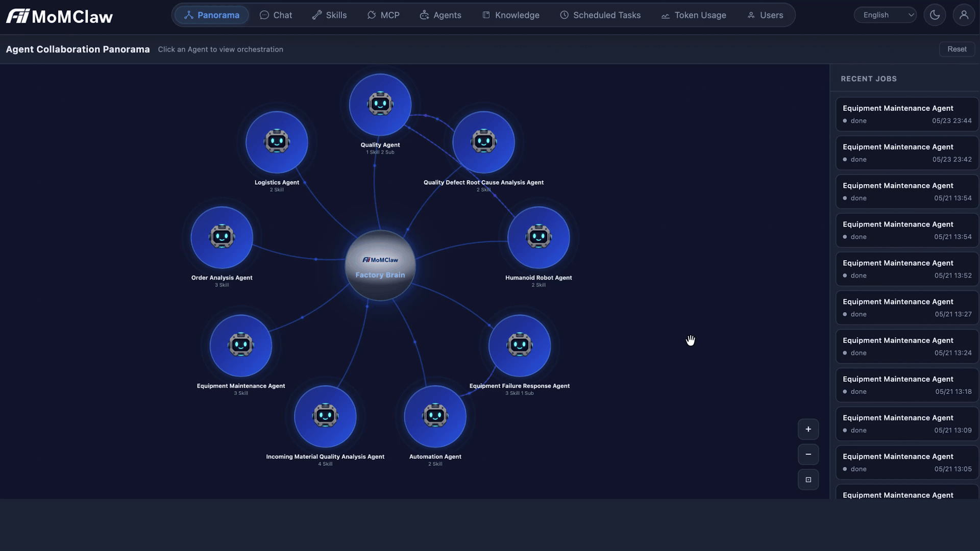Open job dated 05/23 23:42
Screen dimensions: 980x551
point(907,153)
